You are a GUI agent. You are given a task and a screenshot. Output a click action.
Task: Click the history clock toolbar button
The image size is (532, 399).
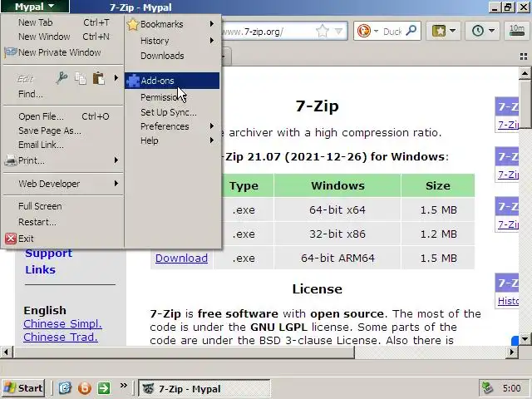(x=478, y=31)
